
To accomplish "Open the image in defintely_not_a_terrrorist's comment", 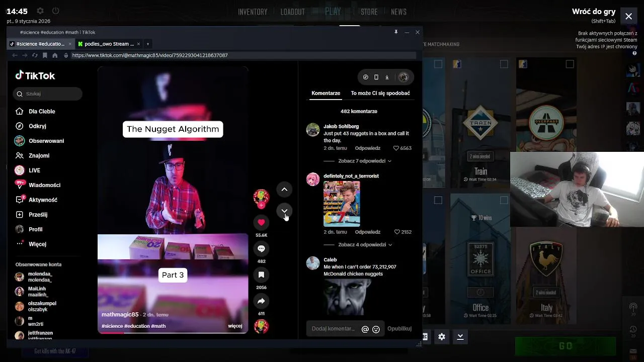I will tap(342, 204).
